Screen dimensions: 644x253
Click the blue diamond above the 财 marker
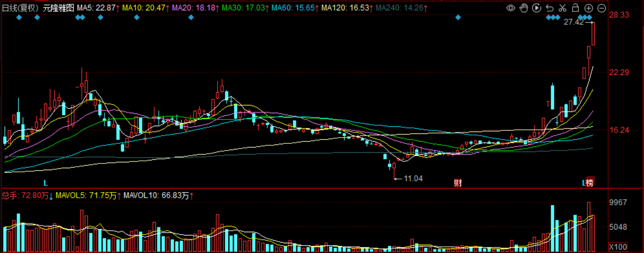point(458,18)
